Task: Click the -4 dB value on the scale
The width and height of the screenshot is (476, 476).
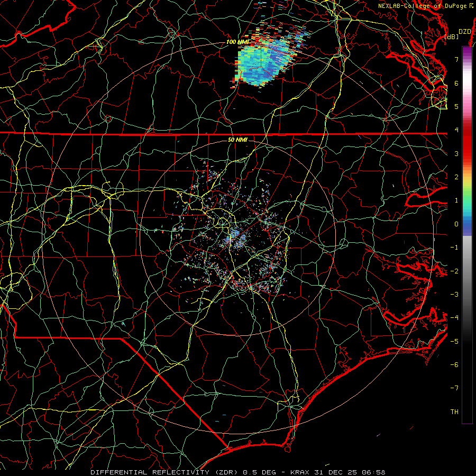Action: click(454, 318)
